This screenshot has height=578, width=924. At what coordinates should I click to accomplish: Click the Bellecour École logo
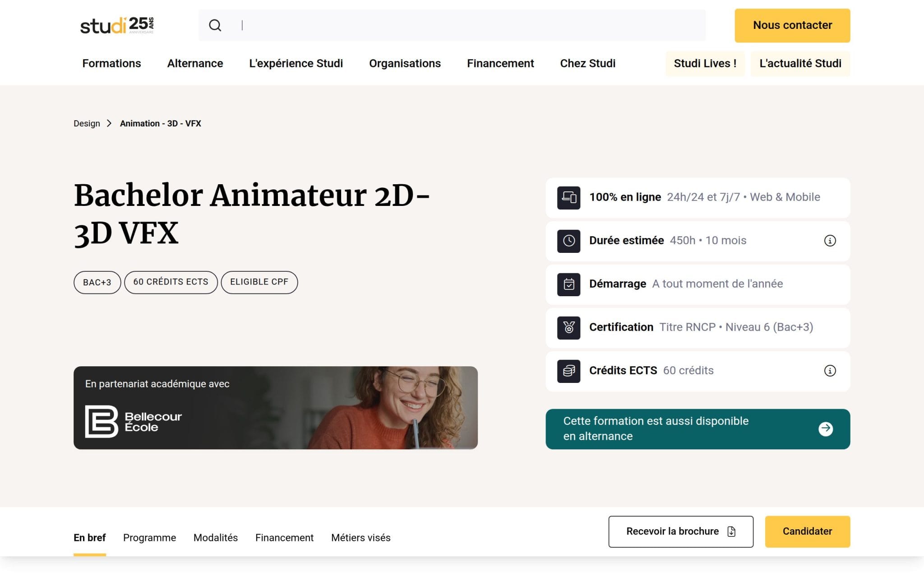tap(134, 421)
